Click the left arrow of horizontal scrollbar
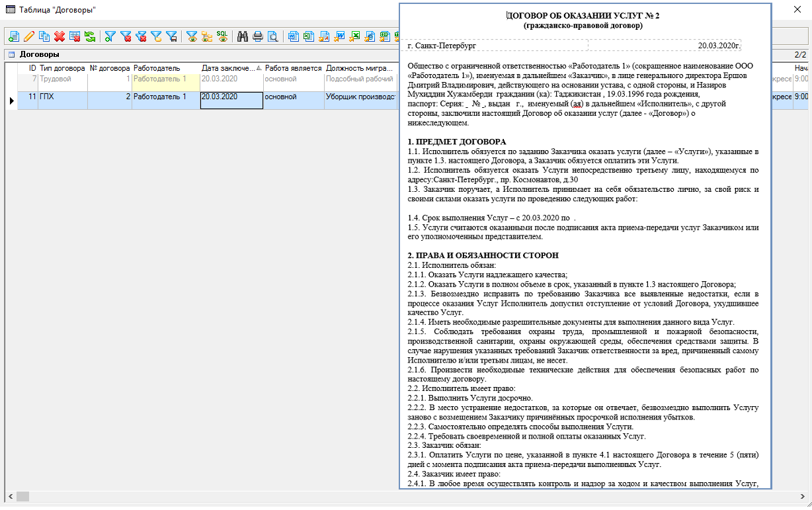The image size is (812, 510). point(9,496)
